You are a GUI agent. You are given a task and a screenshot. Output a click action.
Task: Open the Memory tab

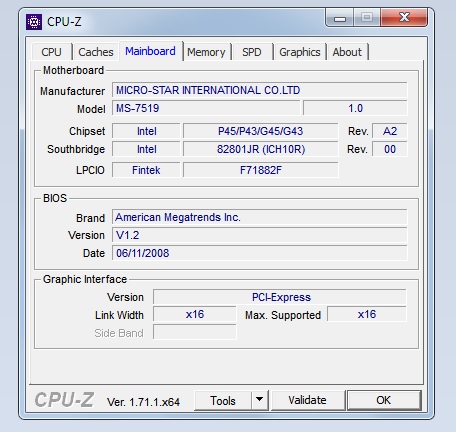tap(206, 52)
